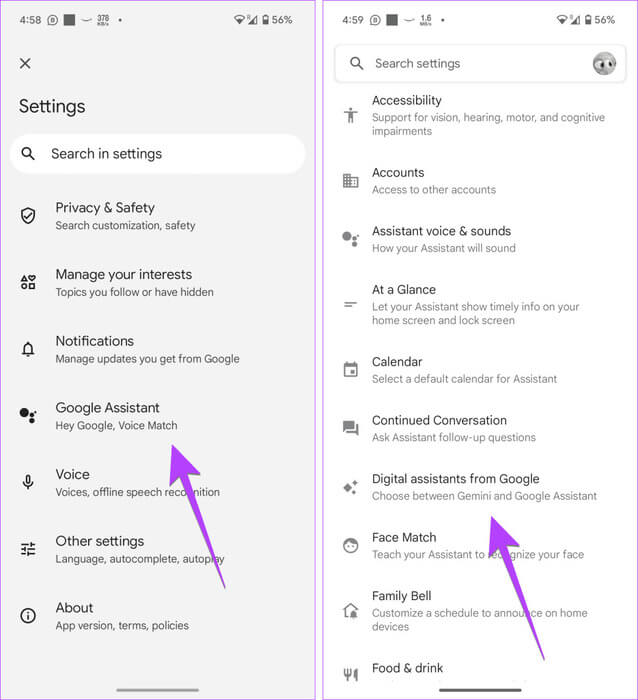Viewport: 638px width, 700px height.
Task: Open the profile avatar in Search settings bar
Action: click(605, 63)
